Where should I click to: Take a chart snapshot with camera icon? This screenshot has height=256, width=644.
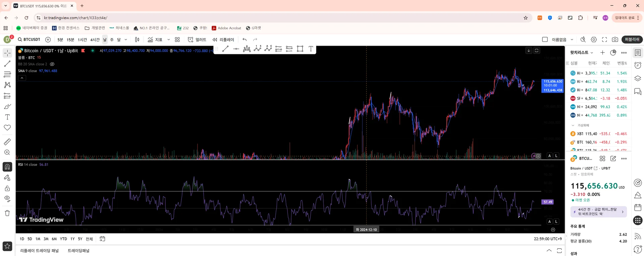point(615,40)
